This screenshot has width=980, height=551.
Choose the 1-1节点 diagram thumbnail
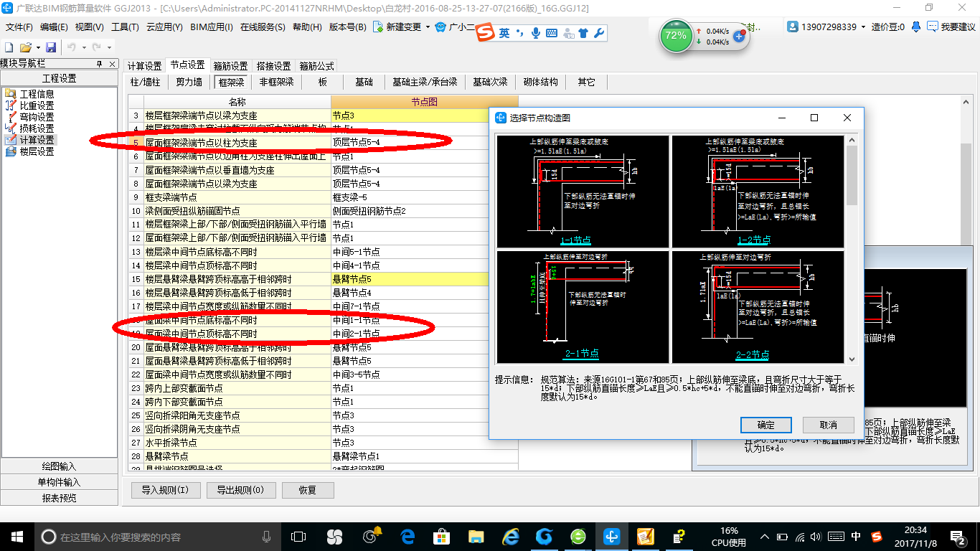click(583, 192)
